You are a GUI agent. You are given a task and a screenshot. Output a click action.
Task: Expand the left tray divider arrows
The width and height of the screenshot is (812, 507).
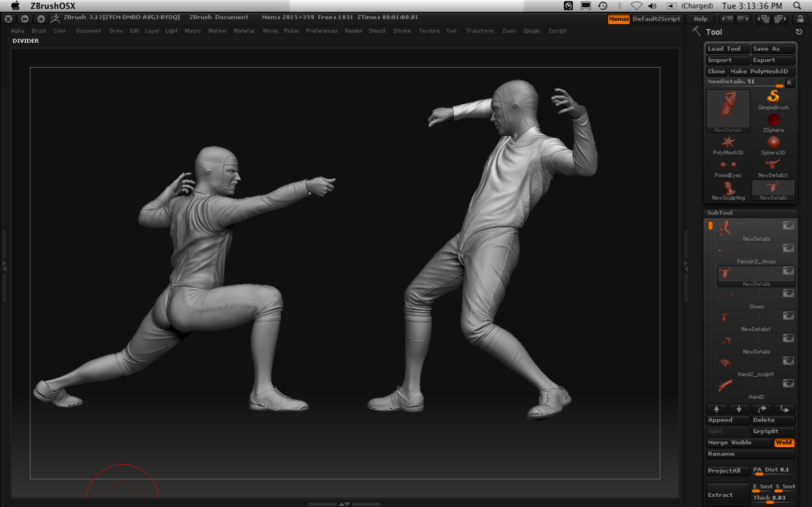[5, 265]
